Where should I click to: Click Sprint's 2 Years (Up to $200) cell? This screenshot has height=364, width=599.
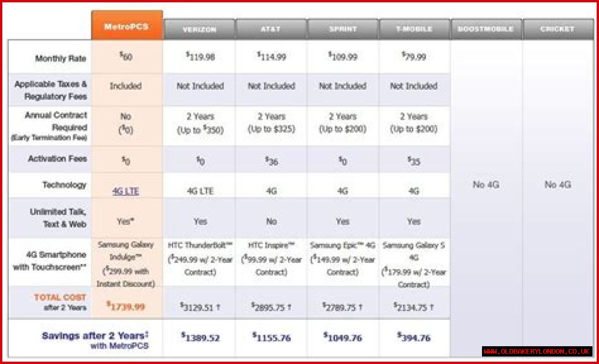(x=343, y=124)
